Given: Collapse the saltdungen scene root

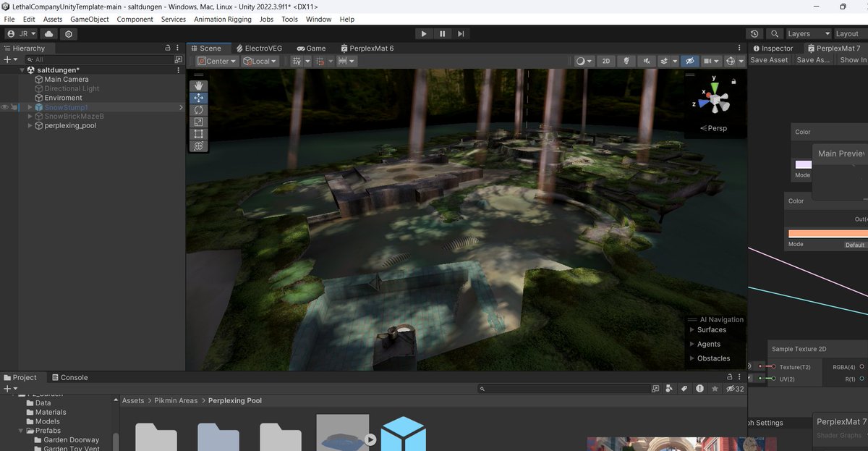Looking at the screenshot, I should pos(22,70).
